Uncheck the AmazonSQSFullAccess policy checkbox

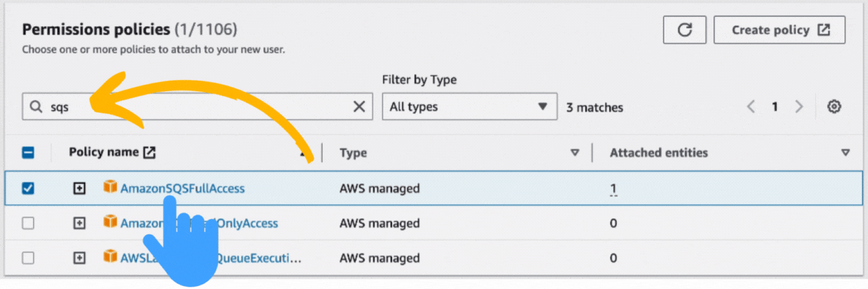(28, 188)
